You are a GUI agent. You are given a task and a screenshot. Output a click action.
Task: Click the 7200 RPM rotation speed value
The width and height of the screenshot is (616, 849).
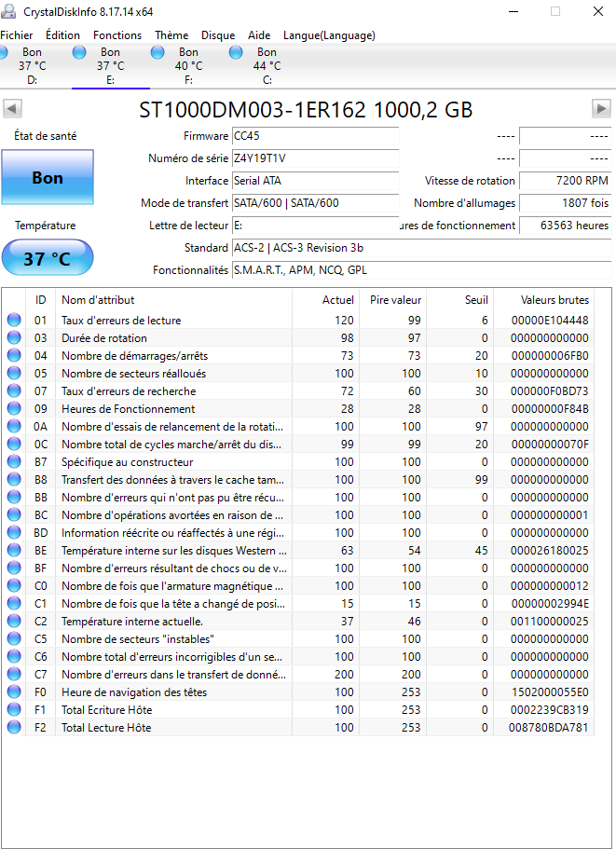coord(565,180)
